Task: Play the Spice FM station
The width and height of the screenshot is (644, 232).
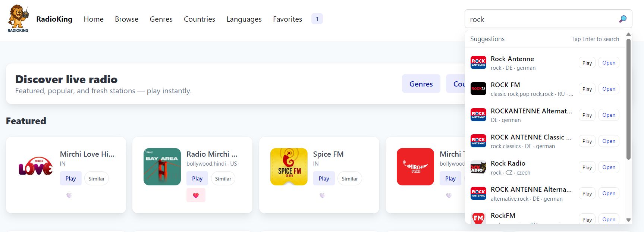Action: click(x=324, y=179)
